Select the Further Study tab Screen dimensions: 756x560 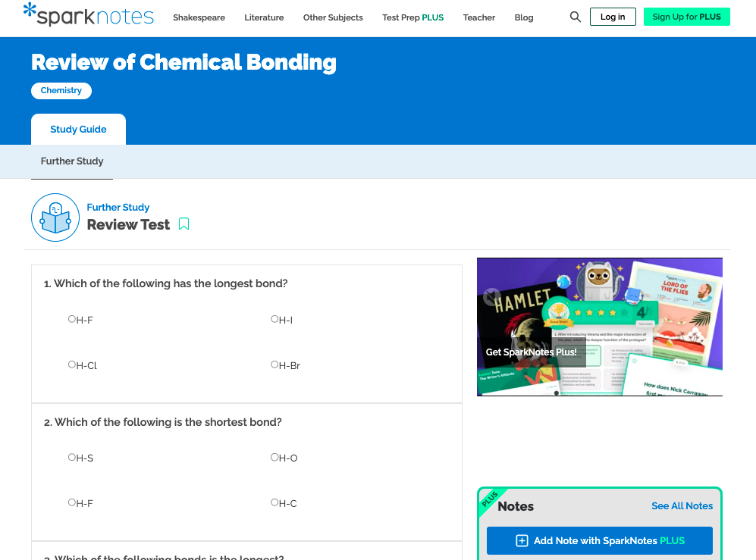pos(72,161)
